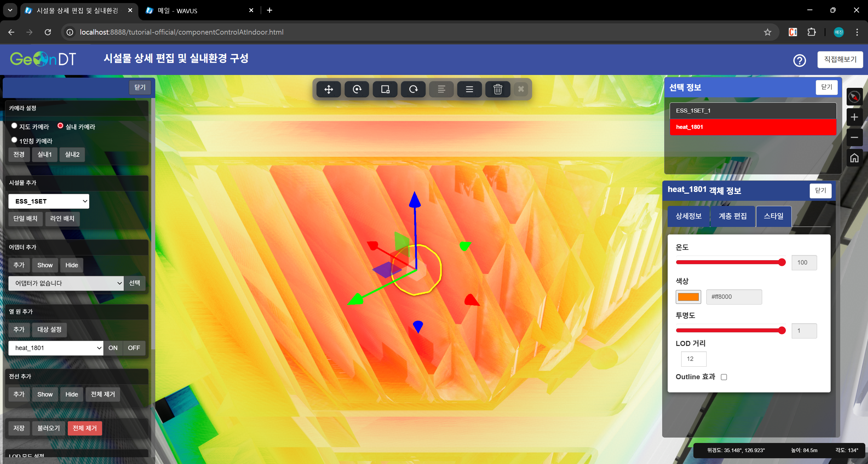Click the left-align lines toolbar icon
This screenshot has width=868, height=464.
441,89
